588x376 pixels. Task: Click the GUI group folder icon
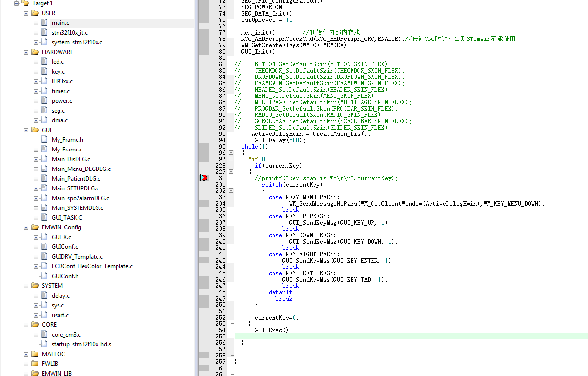click(x=35, y=130)
